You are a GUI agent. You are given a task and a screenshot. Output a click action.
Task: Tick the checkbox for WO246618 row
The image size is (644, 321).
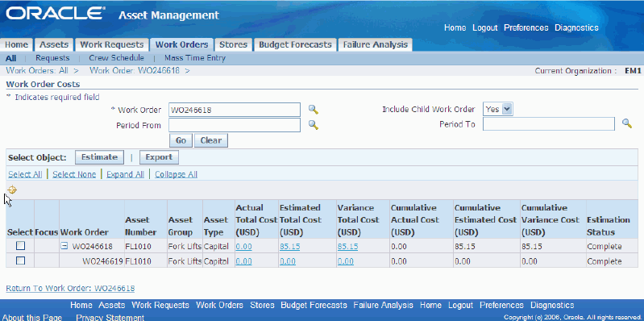coord(20,246)
